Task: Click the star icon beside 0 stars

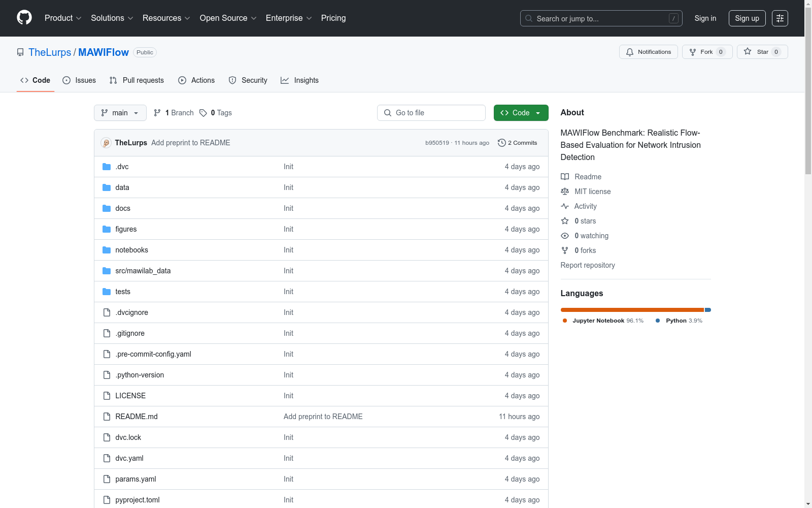Action: click(x=565, y=221)
